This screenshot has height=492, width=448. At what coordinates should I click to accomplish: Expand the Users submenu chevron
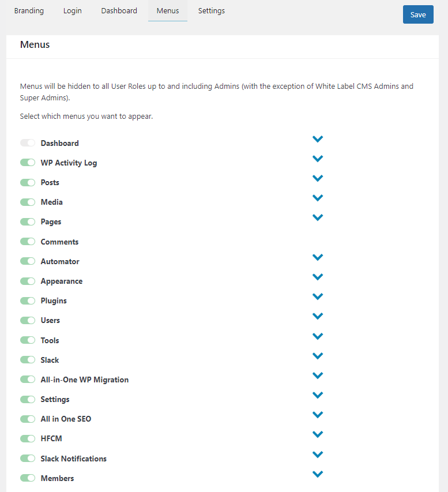[x=318, y=316]
